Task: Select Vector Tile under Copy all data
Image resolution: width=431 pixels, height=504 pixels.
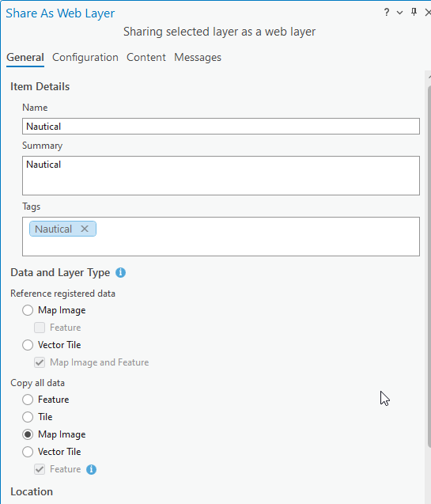Action: pos(28,452)
